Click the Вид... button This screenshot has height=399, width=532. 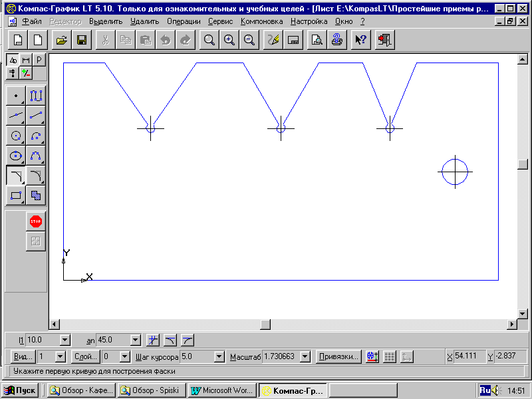[x=23, y=356]
